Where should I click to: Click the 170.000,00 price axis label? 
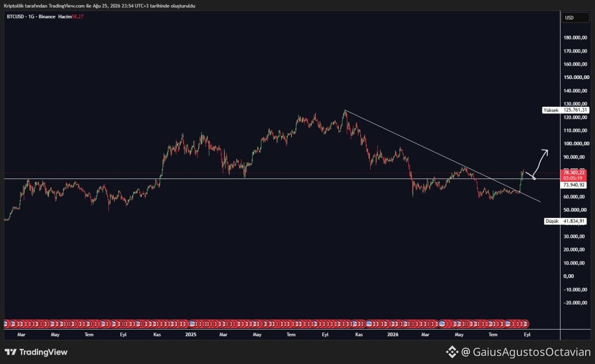576,51
